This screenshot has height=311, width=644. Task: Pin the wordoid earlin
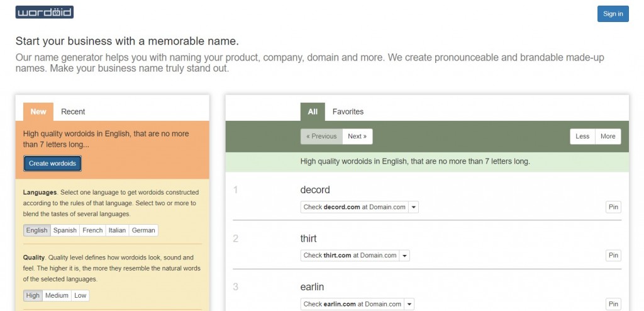pyautogui.click(x=613, y=304)
